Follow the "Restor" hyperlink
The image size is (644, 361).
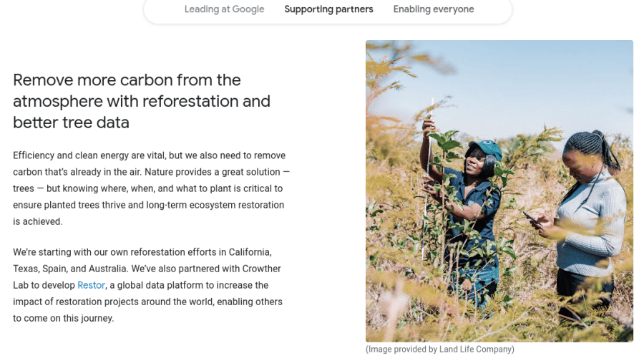click(x=91, y=285)
